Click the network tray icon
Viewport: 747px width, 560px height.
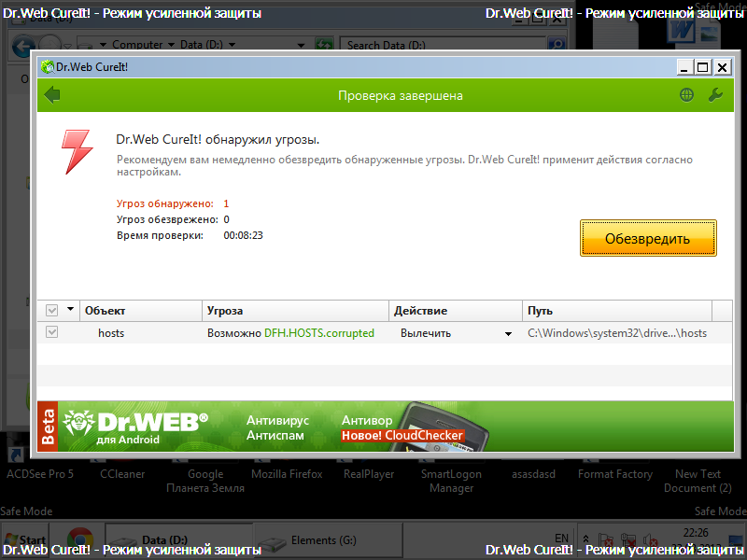(627, 540)
